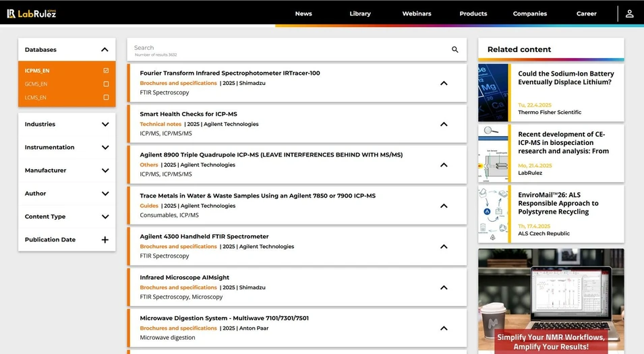Screen dimensions: 644x354
Task: Click FTIR Spectroscopy, Microscopy tag text
Action: pyautogui.click(x=181, y=297)
